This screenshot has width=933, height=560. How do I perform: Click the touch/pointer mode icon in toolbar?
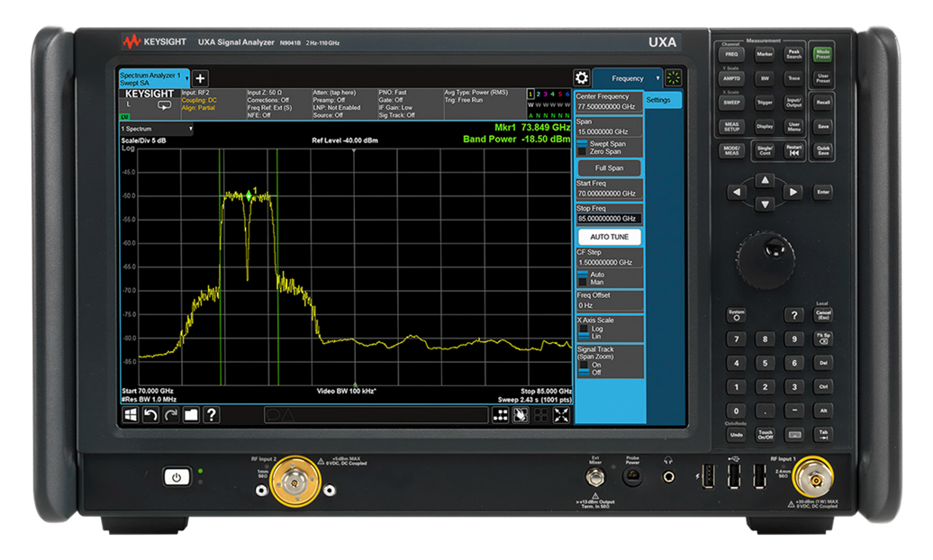click(521, 415)
